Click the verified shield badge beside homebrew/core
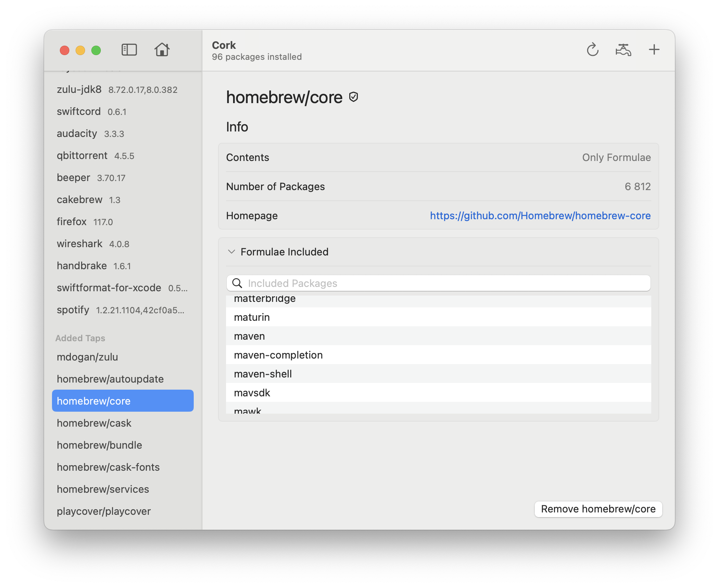The image size is (719, 588). coord(353,97)
